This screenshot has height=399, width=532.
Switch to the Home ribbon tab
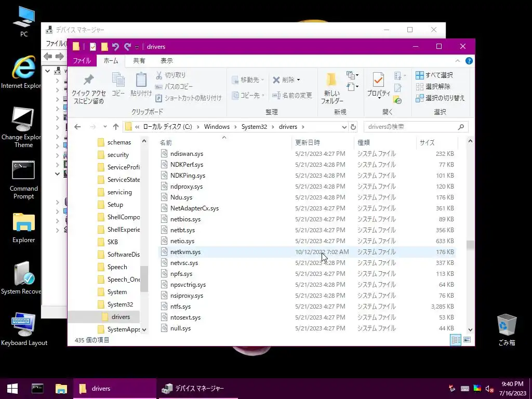111,61
